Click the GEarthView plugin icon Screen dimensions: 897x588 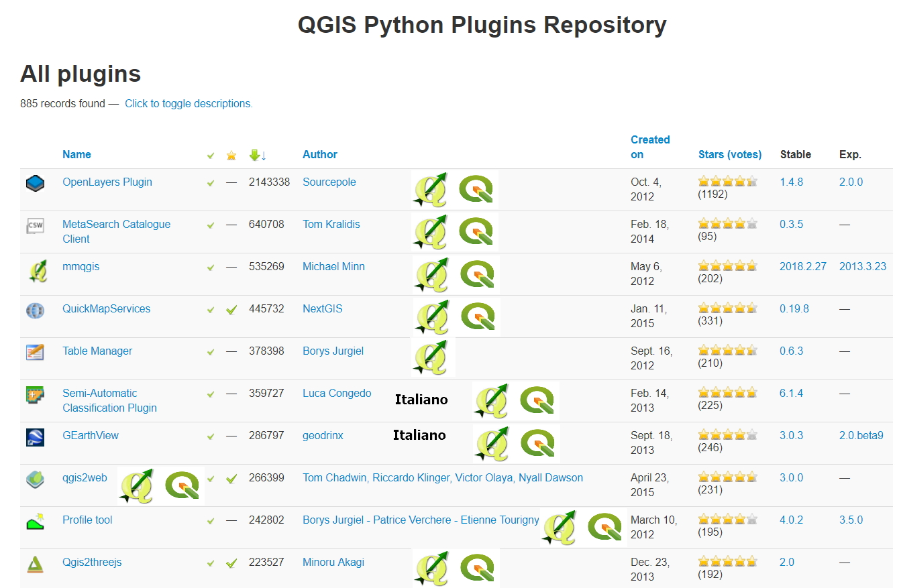click(x=35, y=437)
